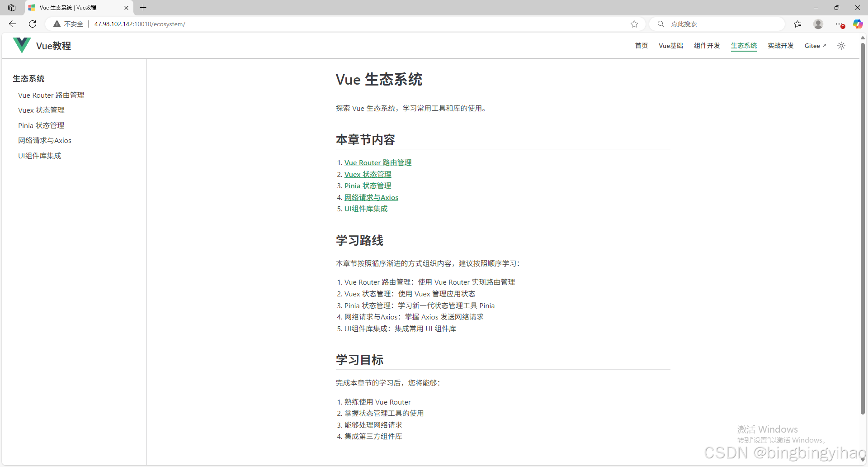Screen dimensions: 868x467
Task: Click the scrollbar up arrow
Action: coord(863,38)
